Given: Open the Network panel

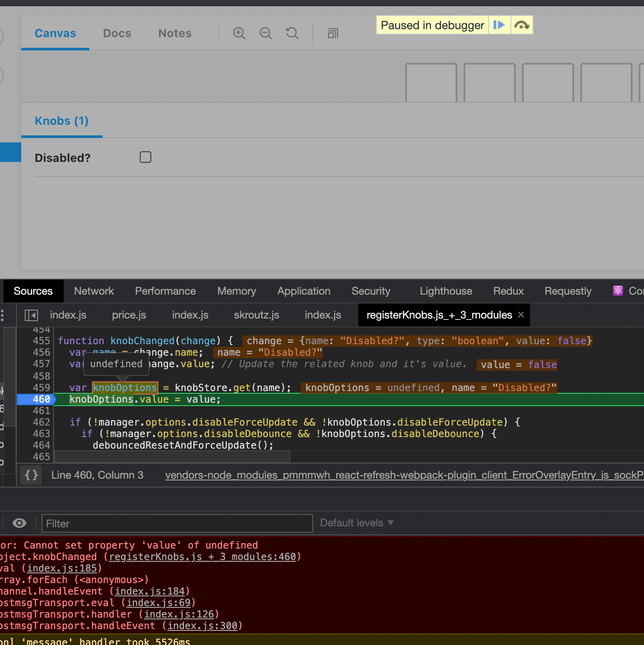Looking at the screenshot, I should click(94, 291).
